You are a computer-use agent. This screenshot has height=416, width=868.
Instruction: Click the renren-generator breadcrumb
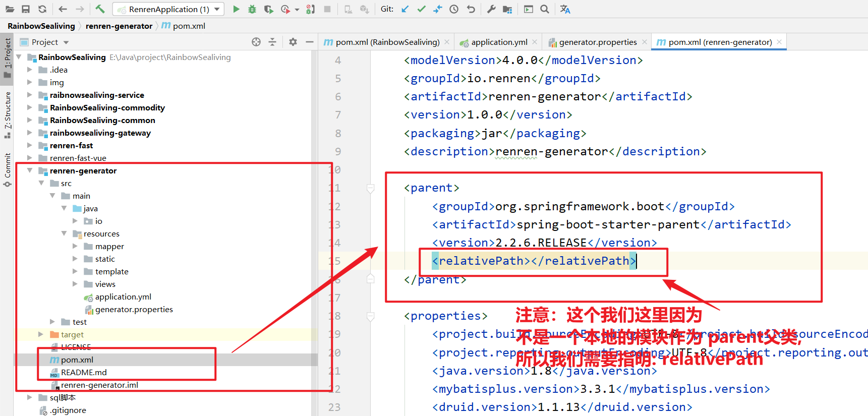[119, 26]
